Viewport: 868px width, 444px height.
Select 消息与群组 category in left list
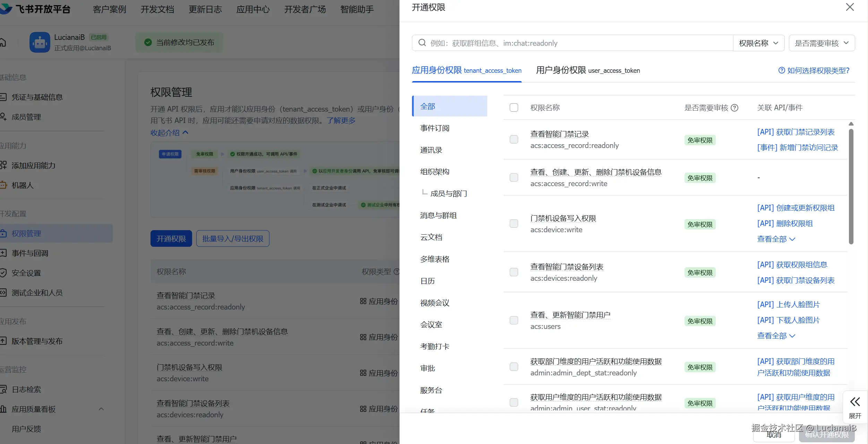pos(438,215)
